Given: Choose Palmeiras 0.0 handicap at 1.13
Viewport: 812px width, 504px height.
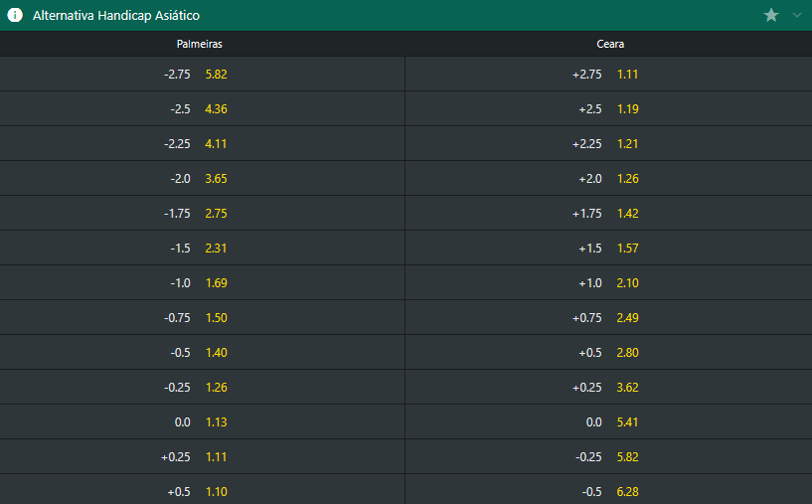Looking at the screenshot, I should coord(202,421).
